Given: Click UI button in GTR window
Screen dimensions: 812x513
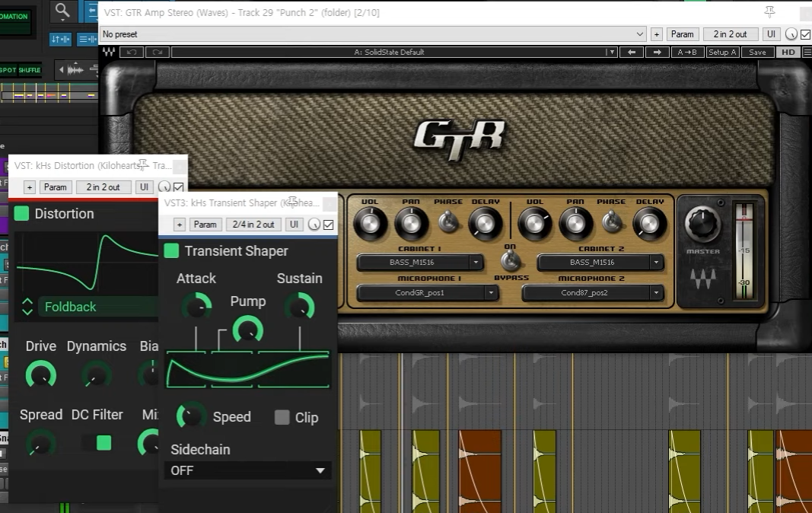Looking at the screenshot, I should click(771, 34).
